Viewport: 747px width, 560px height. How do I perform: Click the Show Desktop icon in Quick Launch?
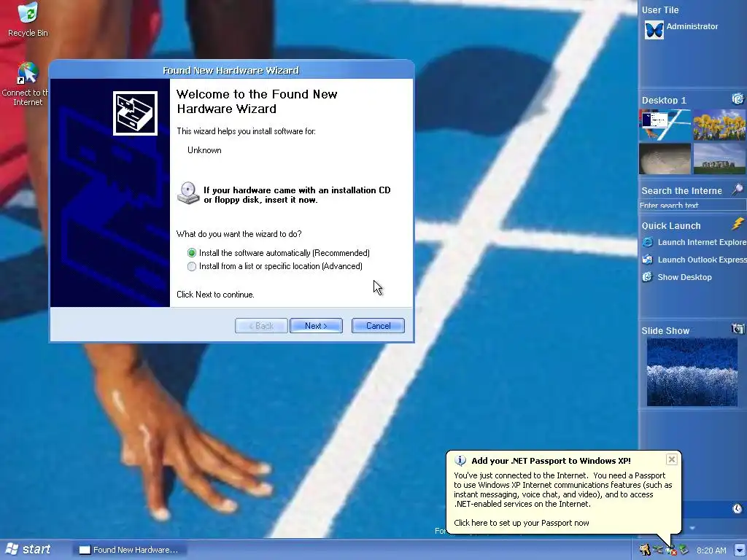pyautogui.click(x=648, y=276)
